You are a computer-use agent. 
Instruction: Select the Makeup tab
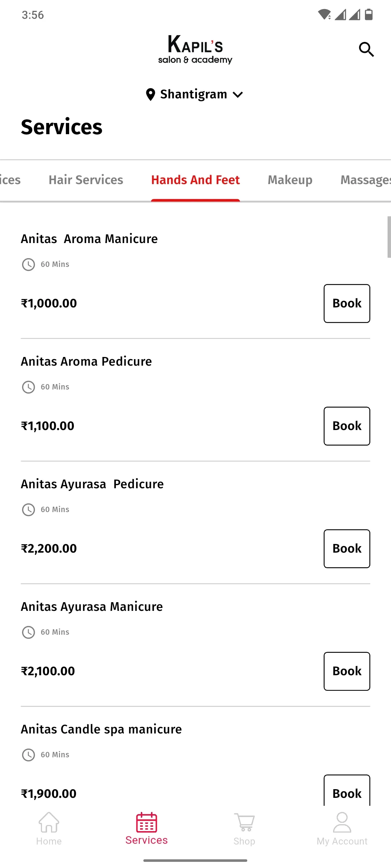point(290,180)
